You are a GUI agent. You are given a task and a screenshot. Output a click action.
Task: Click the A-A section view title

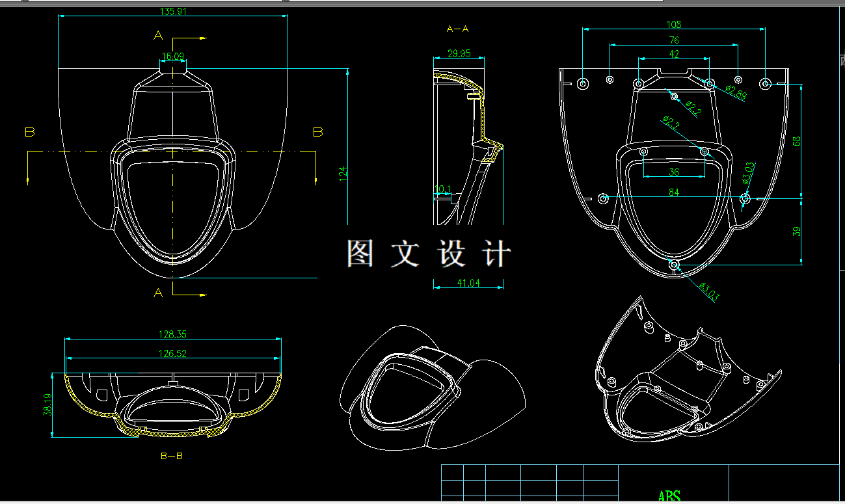[x=458, y=29]
